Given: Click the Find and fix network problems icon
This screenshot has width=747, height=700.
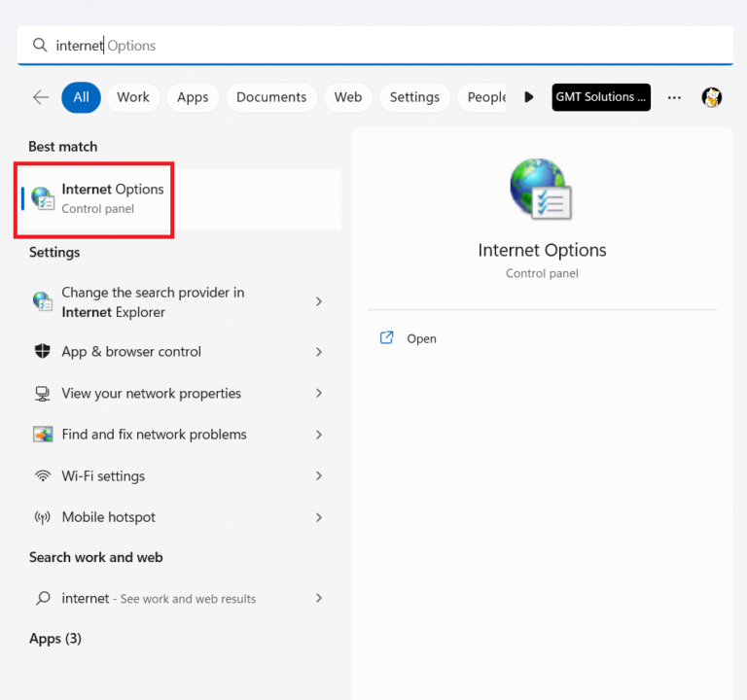Looking at the screenshot, I should tap(43, 435).
